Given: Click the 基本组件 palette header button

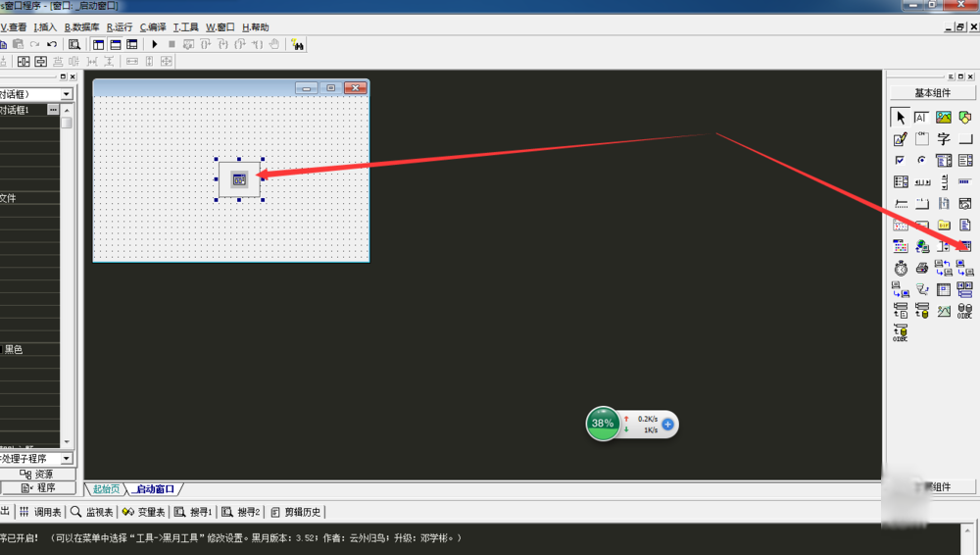Looking at the screenshot, I should coord(933,92).
